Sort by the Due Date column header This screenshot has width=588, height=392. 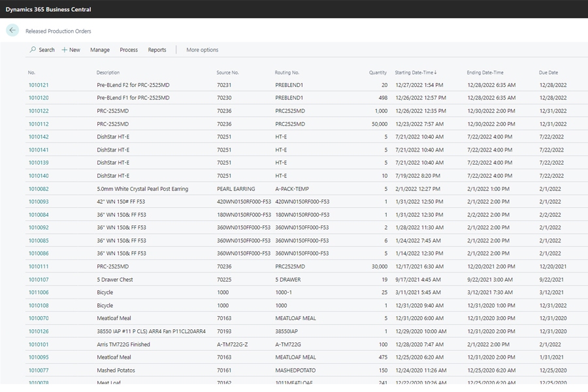[x=548, y=73]
